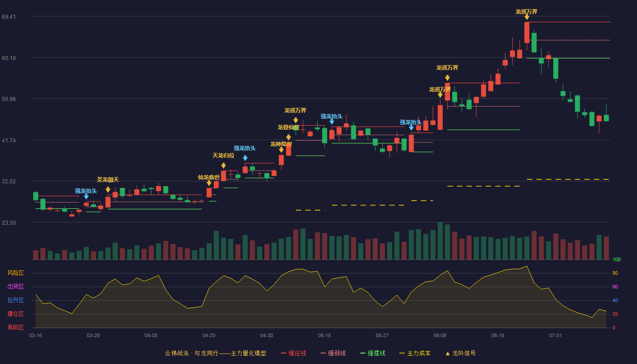Click the blue 强龙抬头 arrow nearest the 03-26 date

click(86, 197)
